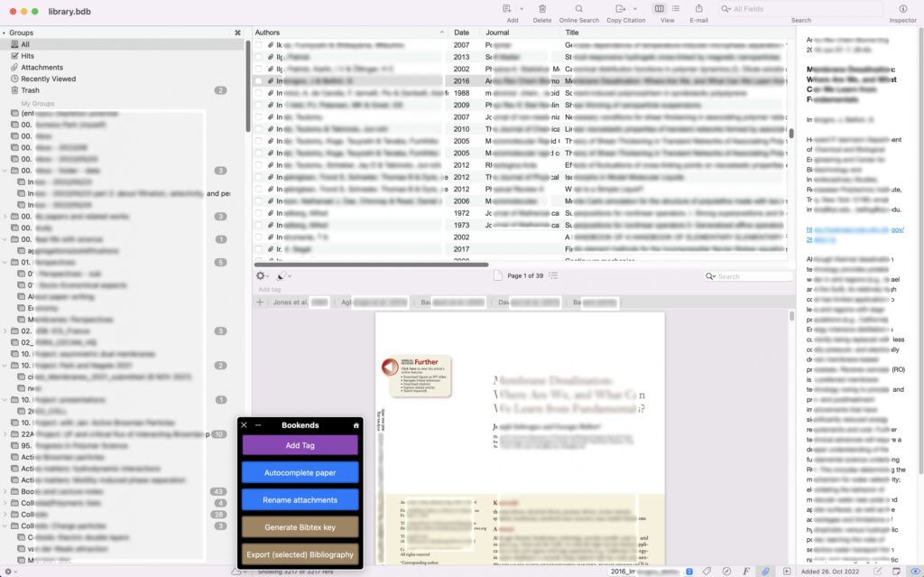Image resolution: width=924 pixels, height=577 pixels.
Task: Collapse the Groups section disclosure triangle
Action: click(5, 33)
